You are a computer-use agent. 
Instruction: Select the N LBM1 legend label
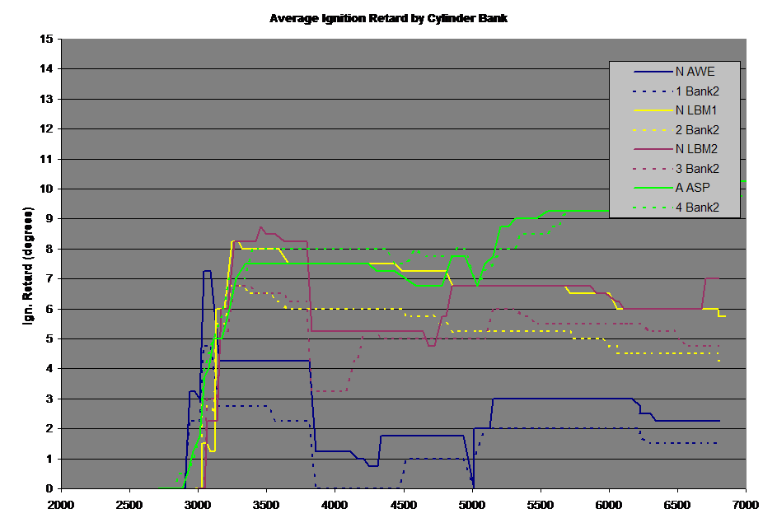click(x=697, y=110)
